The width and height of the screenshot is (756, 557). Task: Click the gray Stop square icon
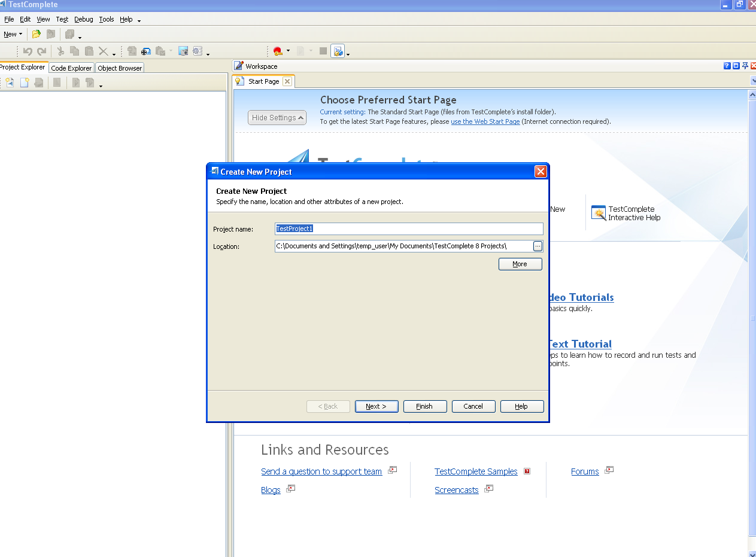pyautogui.click(x=323, y=51)
